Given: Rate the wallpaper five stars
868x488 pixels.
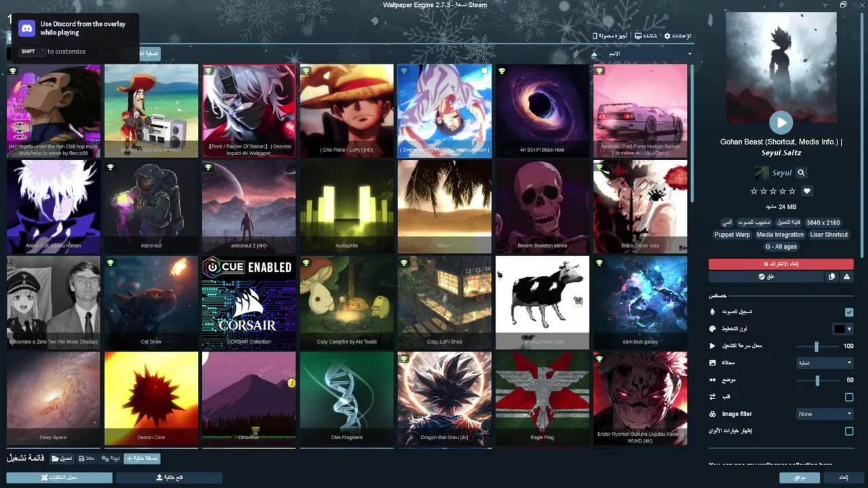Looking at the screenshot, I should coord(792,191).
